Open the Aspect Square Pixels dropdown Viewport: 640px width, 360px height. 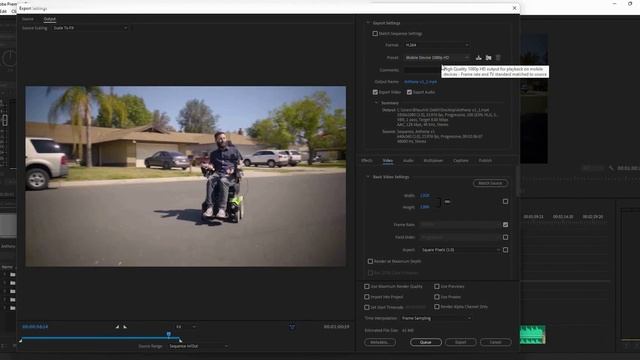click(x=460, y=250)
